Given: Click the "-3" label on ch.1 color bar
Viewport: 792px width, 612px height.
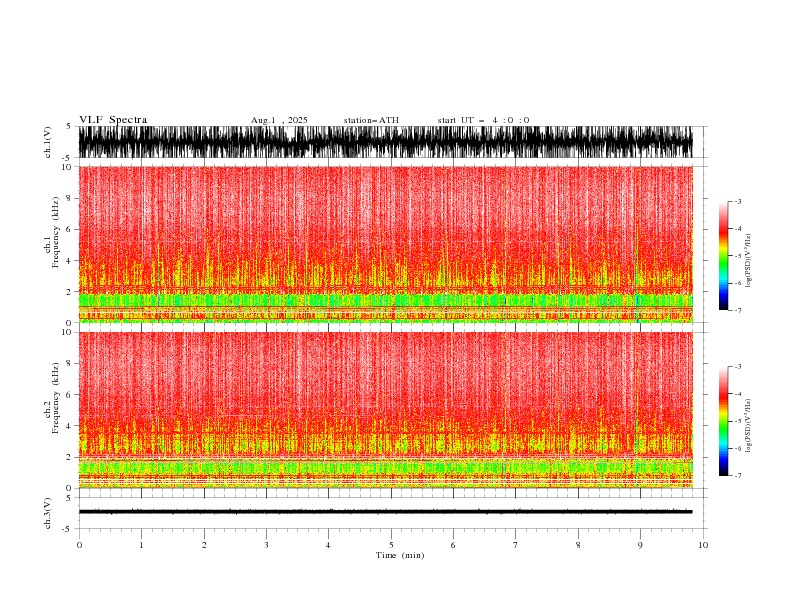Looking at the screenshot, I should 737,201.
